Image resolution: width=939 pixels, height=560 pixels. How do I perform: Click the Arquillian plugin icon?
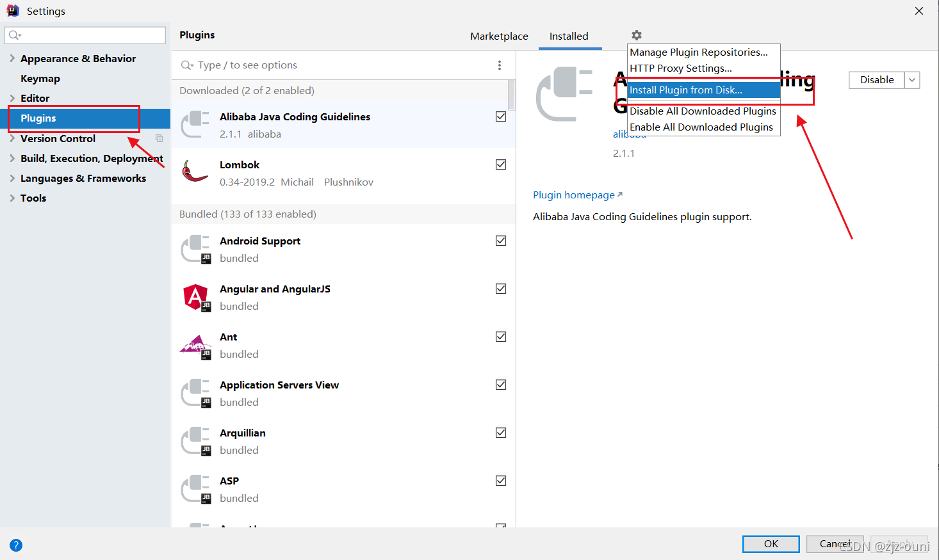pyautogui.click(x=195, y=442)
